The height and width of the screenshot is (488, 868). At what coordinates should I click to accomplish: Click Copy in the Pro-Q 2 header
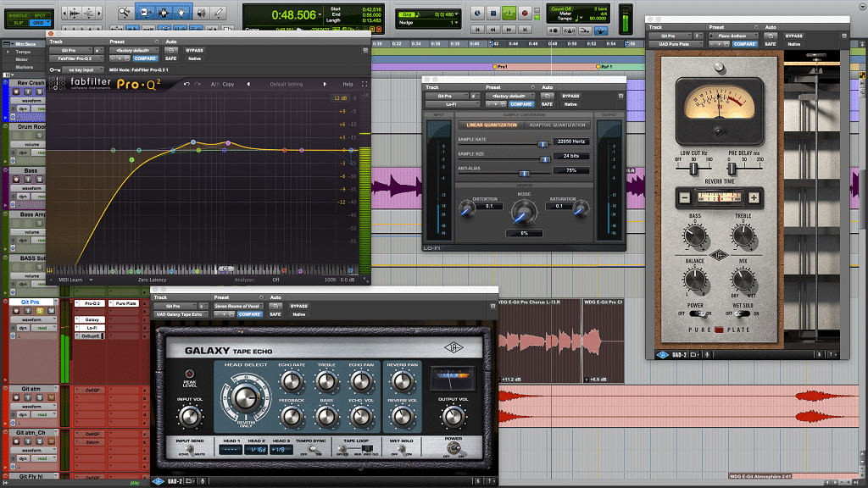tap(228, 84)
